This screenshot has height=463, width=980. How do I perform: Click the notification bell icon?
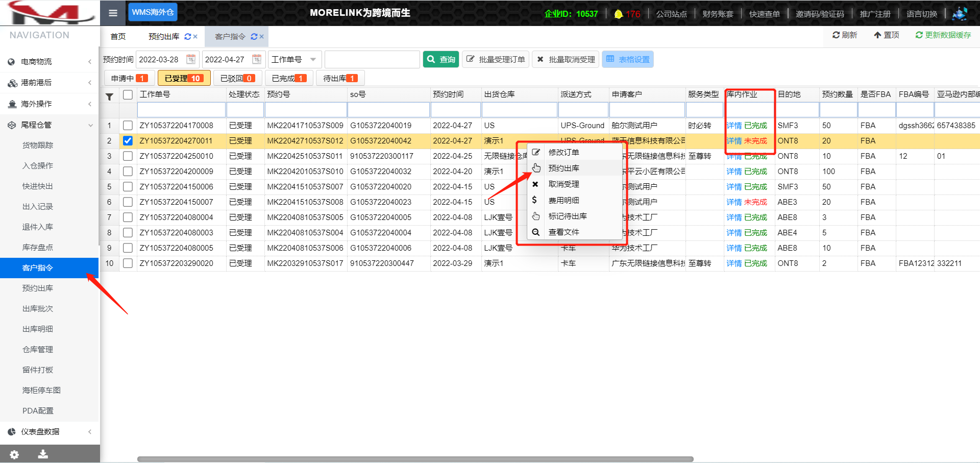coord(618,14)
